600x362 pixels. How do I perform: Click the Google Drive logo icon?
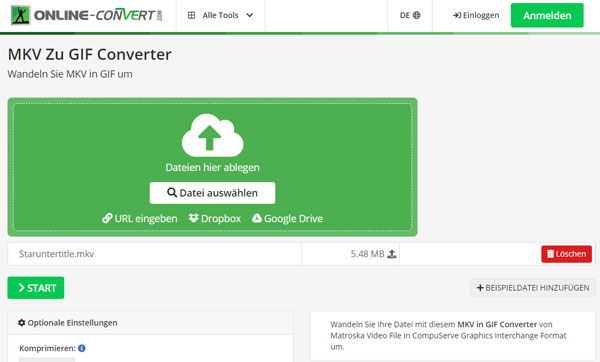click(x=257, y=218)
